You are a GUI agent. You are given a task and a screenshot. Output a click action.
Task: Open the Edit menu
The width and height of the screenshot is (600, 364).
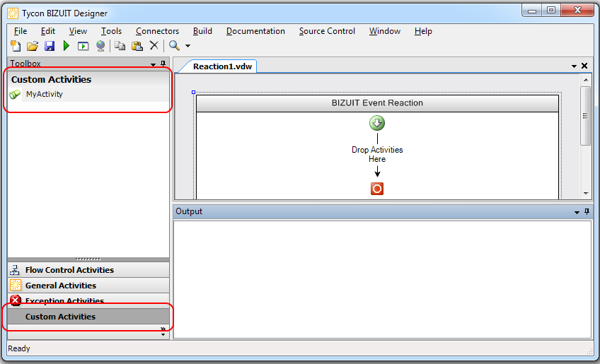pyautogui.click(x=48, y=31)
